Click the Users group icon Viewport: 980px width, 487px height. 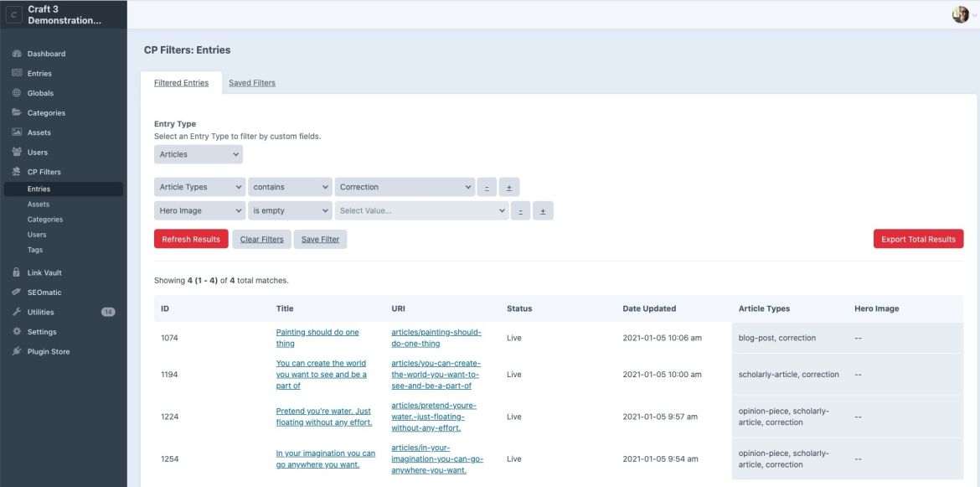(17, 153)
